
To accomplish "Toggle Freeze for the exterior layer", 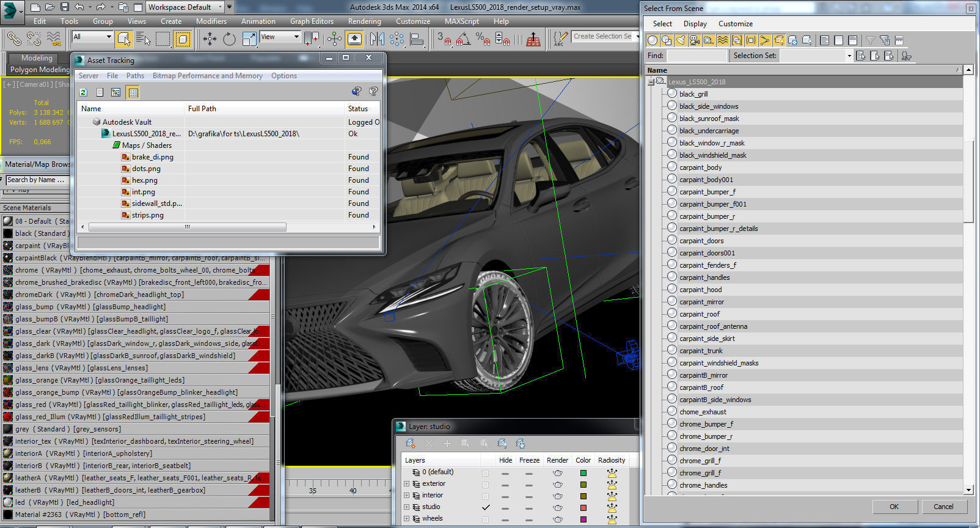I will click(529, 485).
